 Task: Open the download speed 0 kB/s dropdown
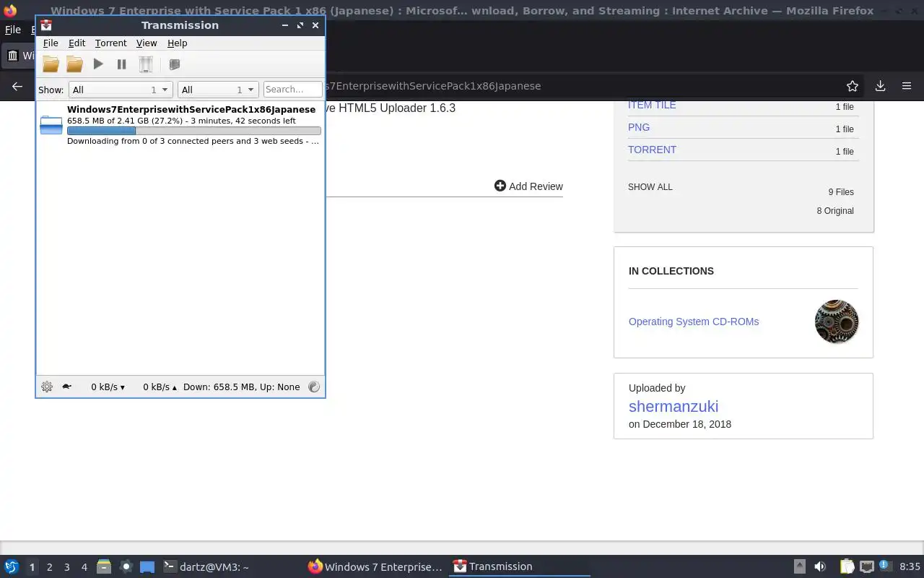(108, 387)
